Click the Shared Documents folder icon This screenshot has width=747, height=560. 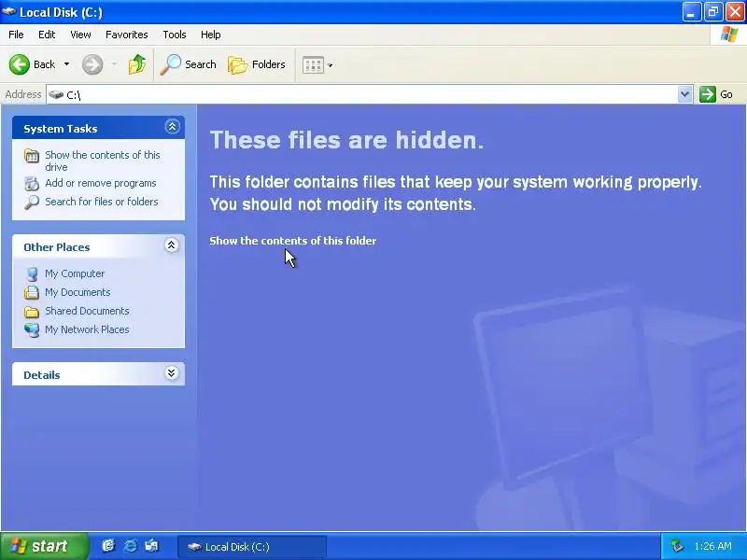tap(32, 312)
